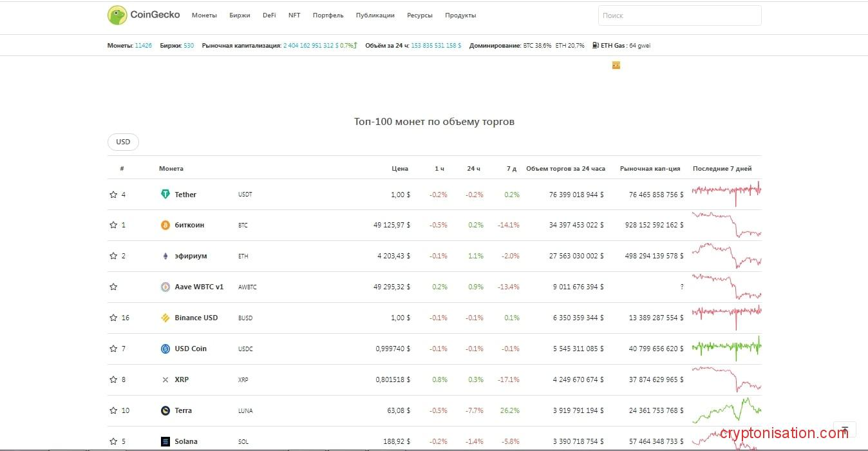Toggle the favorite star for Tether
Viewport: 868px width, 451px height.
pyautogui.click(x=113, y=195)
